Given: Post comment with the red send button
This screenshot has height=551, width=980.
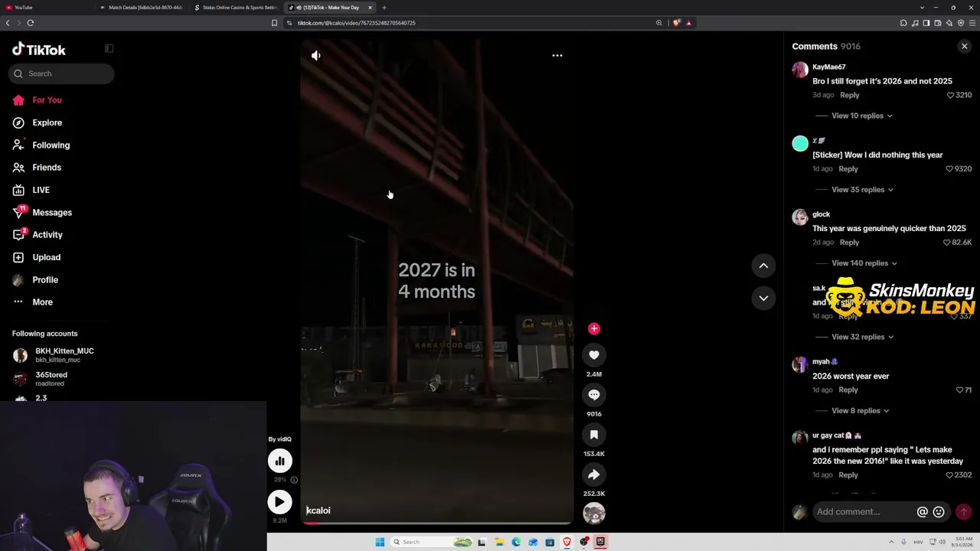Looking at the screenshot, I should [963, 512].
